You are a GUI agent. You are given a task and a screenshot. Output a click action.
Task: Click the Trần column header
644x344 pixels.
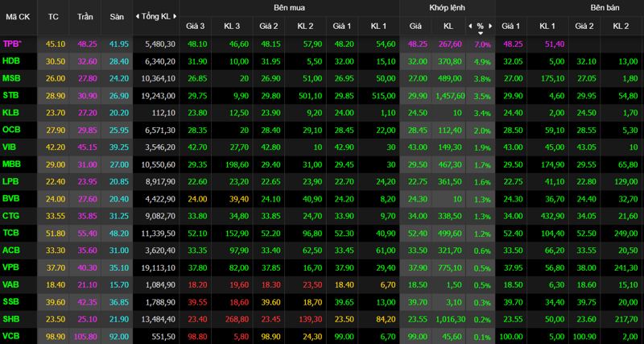point(85,17)
